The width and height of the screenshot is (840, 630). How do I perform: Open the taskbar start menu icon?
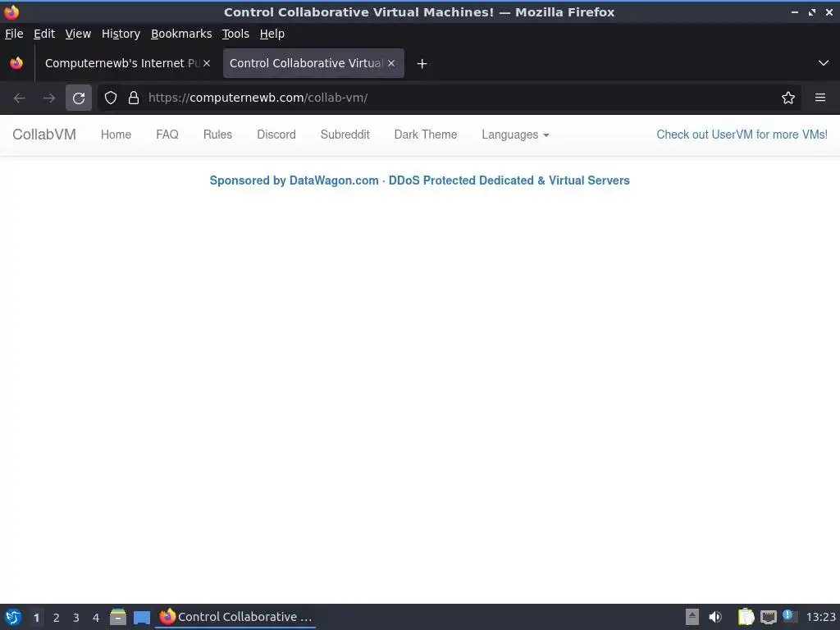[x=13, y=617]
